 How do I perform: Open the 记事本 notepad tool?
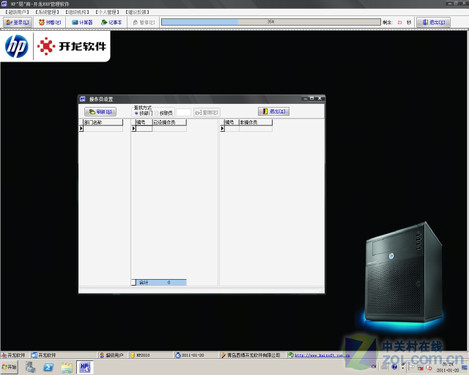coord(112,22)
